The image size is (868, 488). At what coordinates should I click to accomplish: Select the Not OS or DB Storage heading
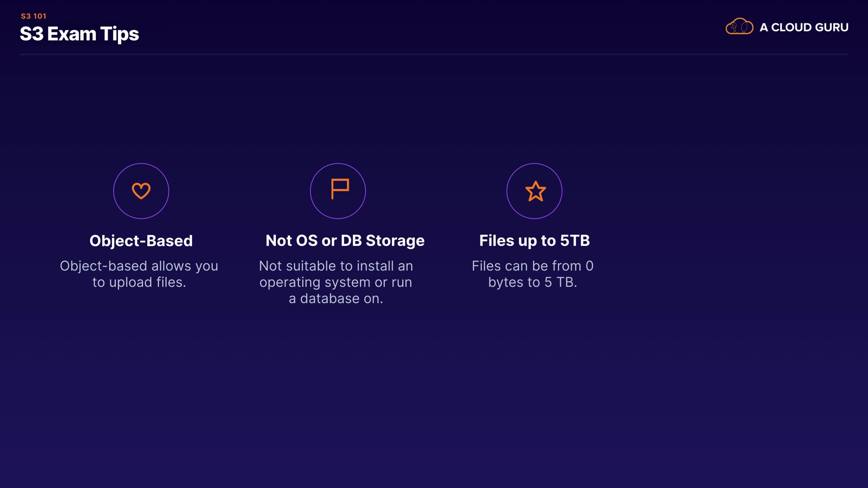pos(345,241)
